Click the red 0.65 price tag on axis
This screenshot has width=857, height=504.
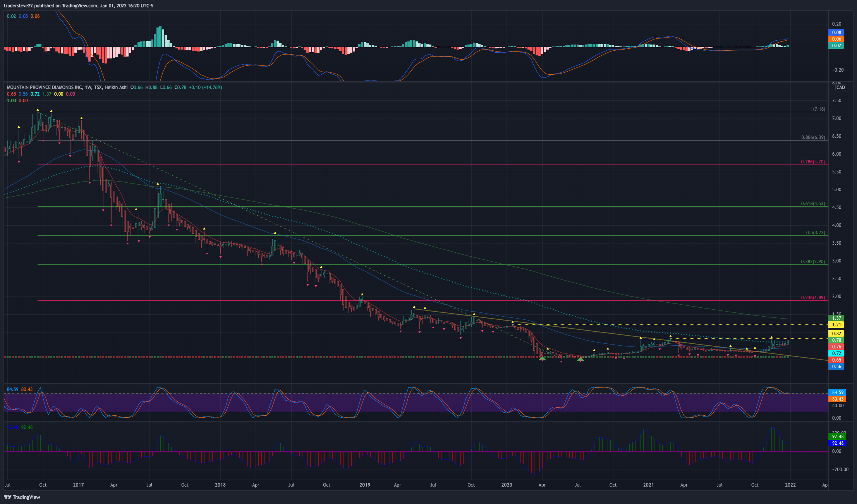pos(836,360)
